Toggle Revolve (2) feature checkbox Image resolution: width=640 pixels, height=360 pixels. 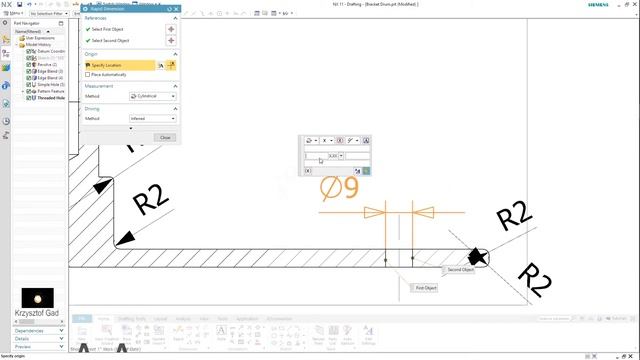pos(29,64)
